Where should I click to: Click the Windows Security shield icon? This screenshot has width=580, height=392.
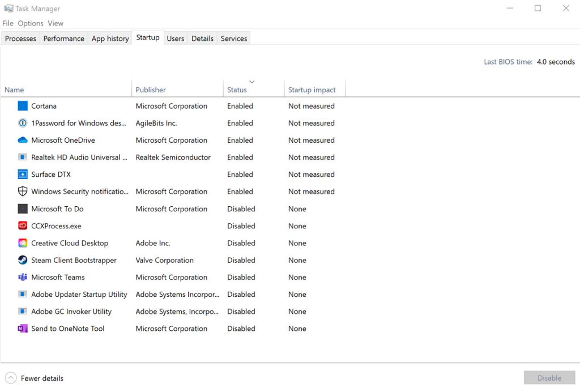(23, 191)
